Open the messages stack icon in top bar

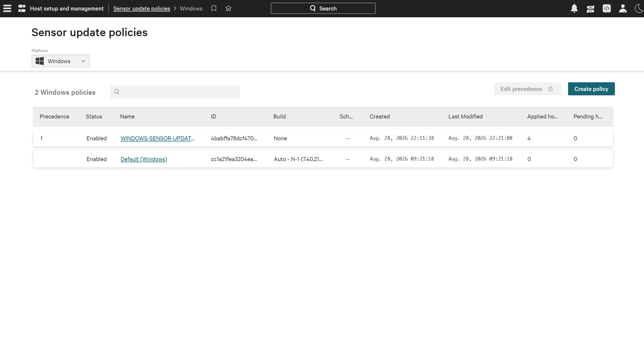coord(591,9)
